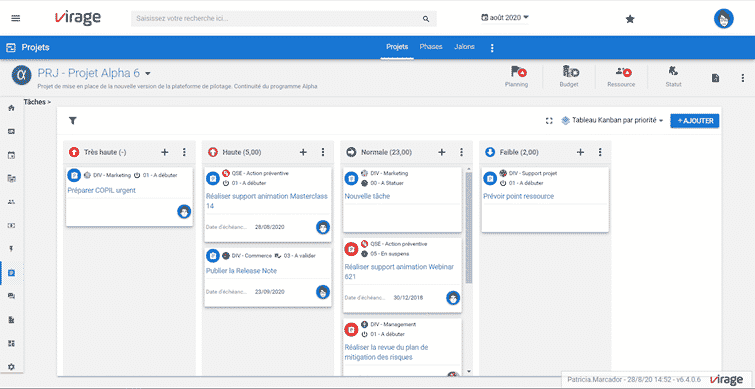Toggle fullscreen for the kanban board
755x389 pixels.
(548, 121)
